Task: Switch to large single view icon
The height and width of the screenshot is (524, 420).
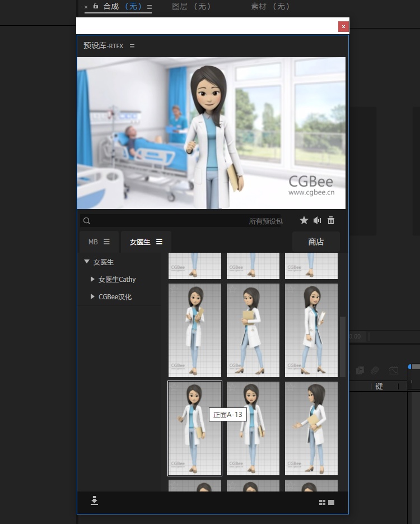Action: point(331,502)
